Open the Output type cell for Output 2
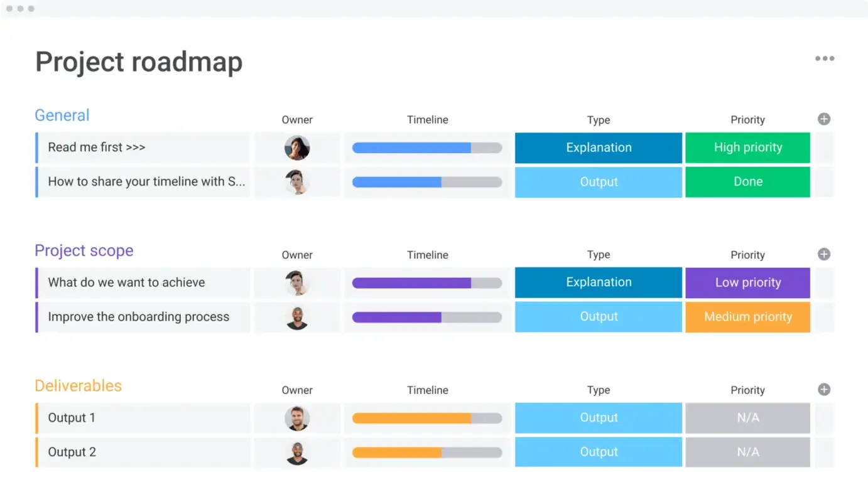This screenshot has width=868, height=502. tap(598, 452)
